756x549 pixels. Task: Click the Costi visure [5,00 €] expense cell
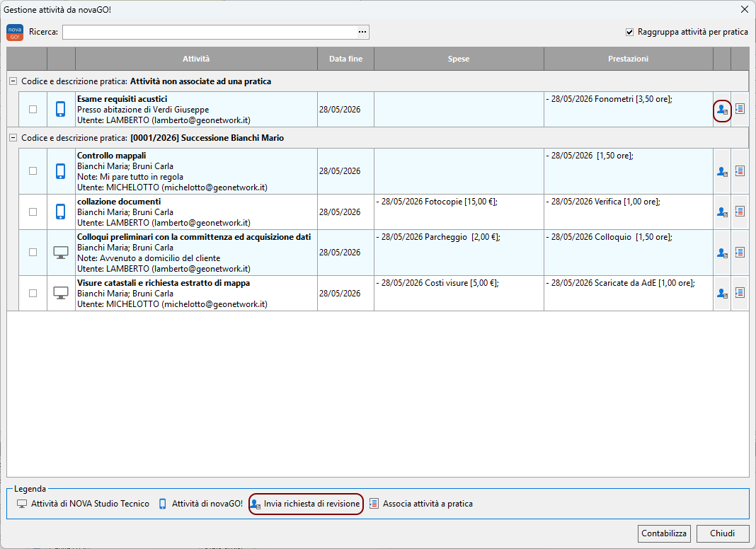[459, 293]
